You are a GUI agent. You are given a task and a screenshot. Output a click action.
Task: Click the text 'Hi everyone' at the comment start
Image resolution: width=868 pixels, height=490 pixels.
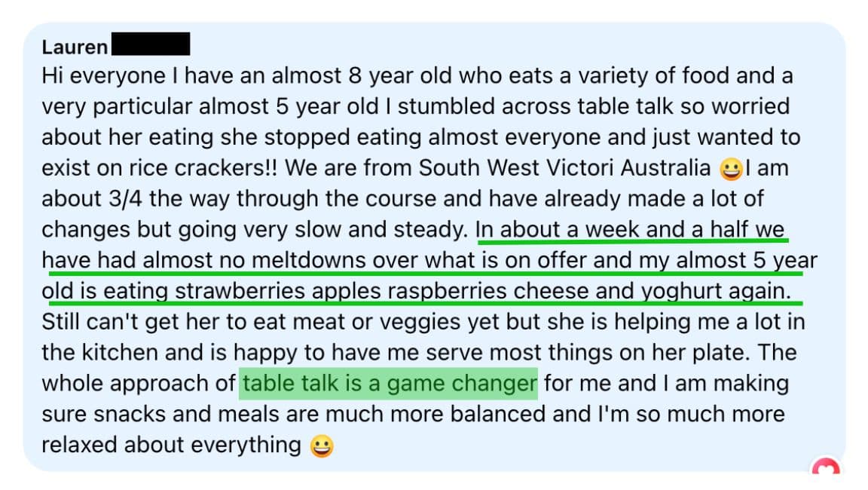point(103,76)
